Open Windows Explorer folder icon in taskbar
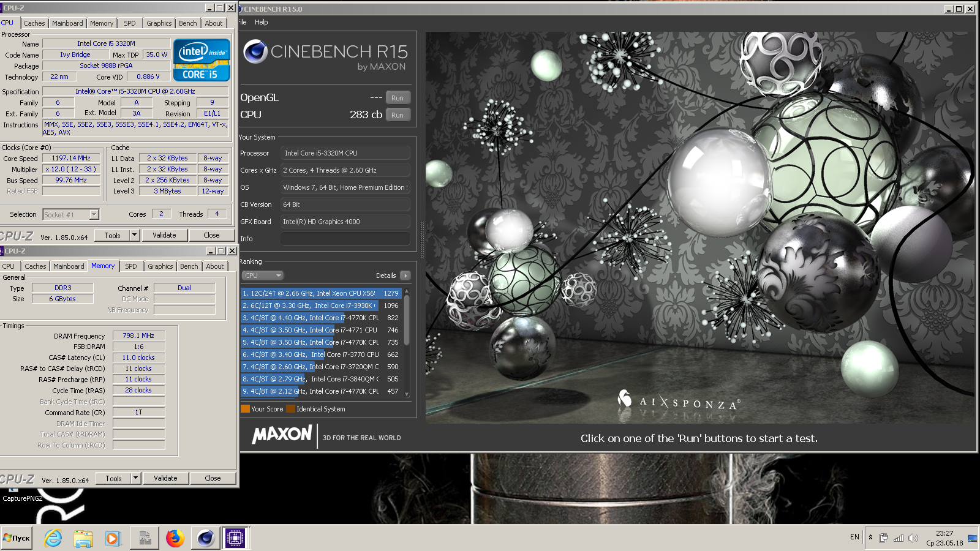The width and height of the screenshot is (980, 551). 83,538
